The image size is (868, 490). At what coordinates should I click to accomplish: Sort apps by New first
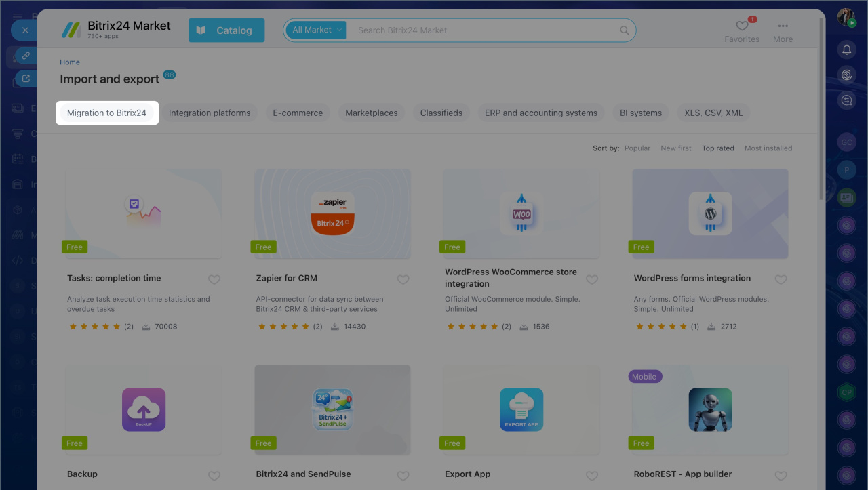point(676,148)
